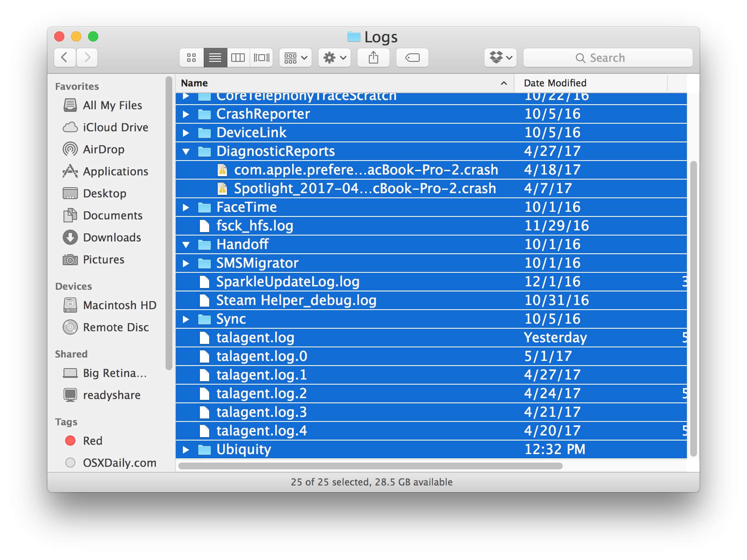Select the OSXDaily.com tag
This screenshot has height=560, width=747.
point(119,463)
